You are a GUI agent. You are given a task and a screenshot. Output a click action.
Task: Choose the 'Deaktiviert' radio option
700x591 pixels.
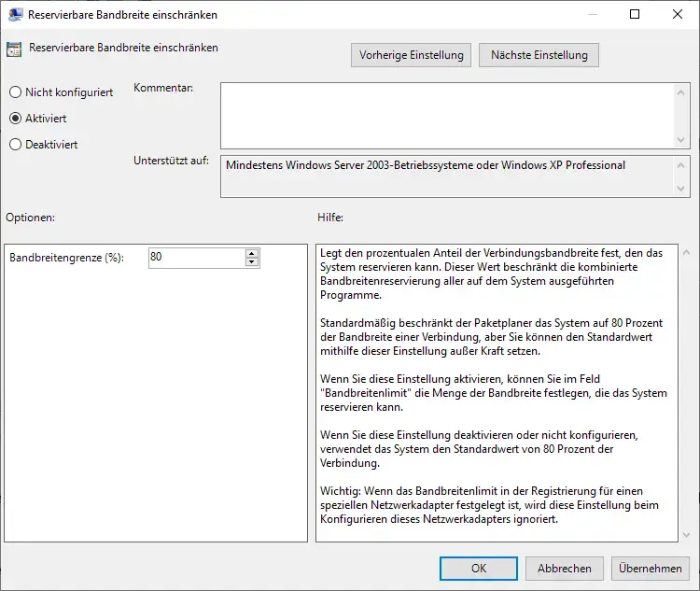coord(15,145)
